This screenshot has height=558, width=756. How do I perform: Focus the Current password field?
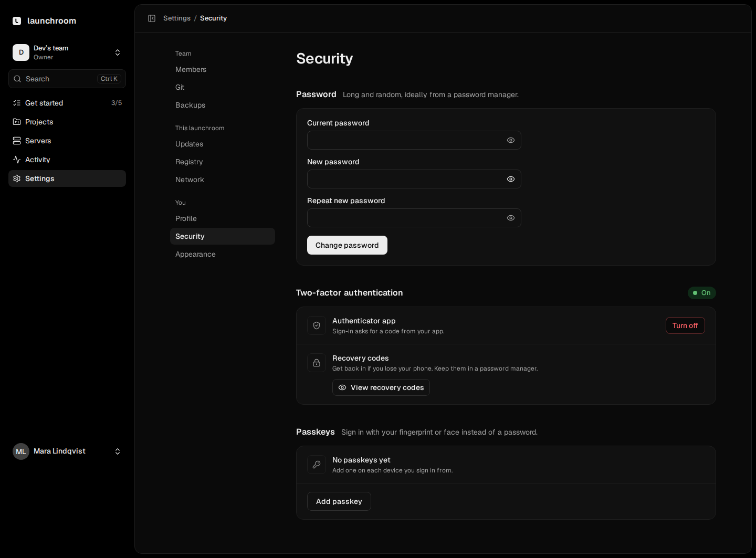[x=414, y=140]
